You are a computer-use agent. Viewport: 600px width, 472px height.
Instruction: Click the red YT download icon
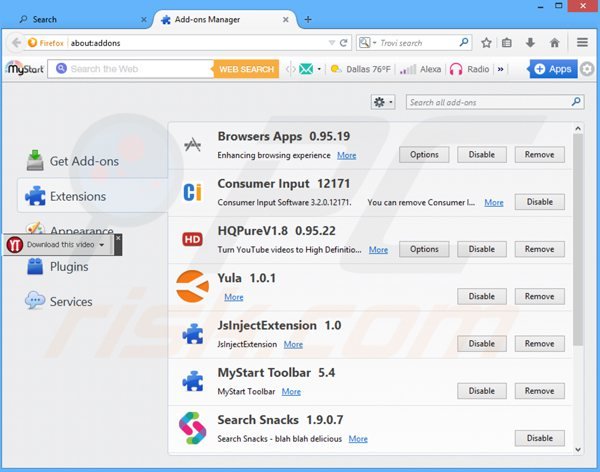pyautogui.click(x=15, y=245)
